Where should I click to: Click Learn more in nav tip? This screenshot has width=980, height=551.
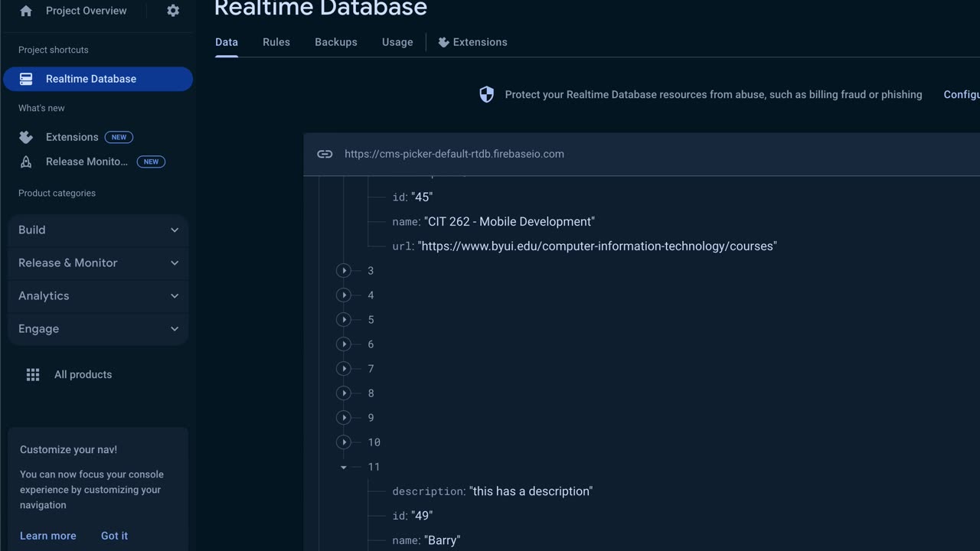pyautogui.click(x=48, y=536)
